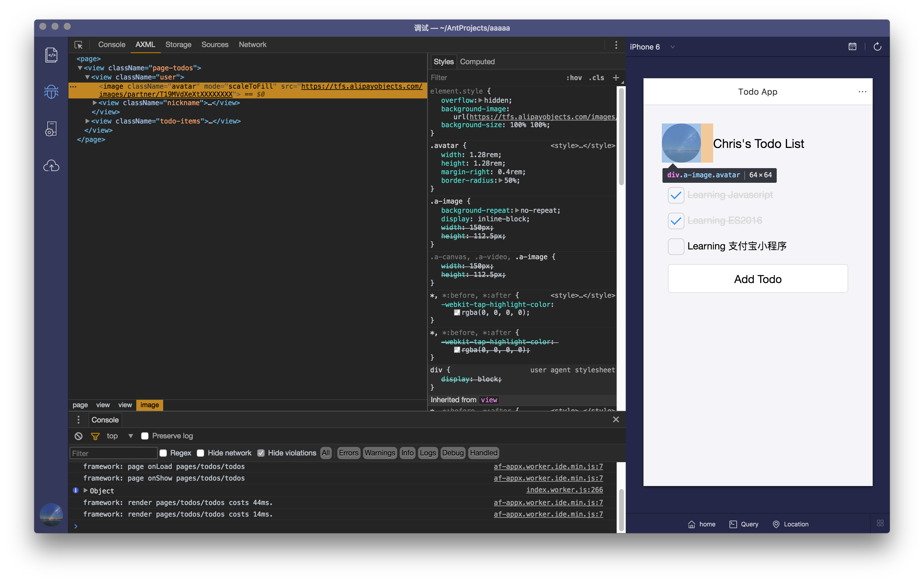924x582 pixels.
Task: Uncheck the Hide violations checkbox
Action: pos(261,453)
